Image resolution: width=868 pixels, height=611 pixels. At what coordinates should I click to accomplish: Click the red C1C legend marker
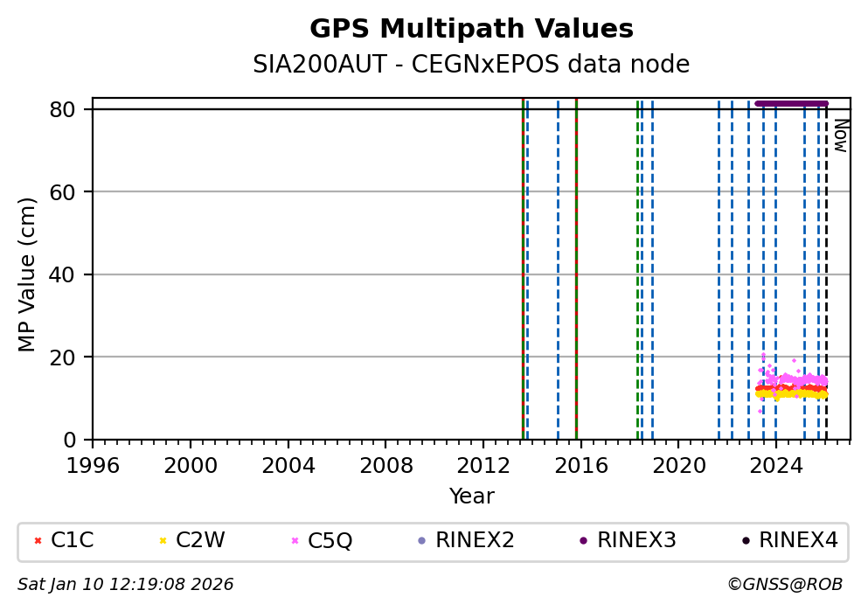[x=38, y=540]
